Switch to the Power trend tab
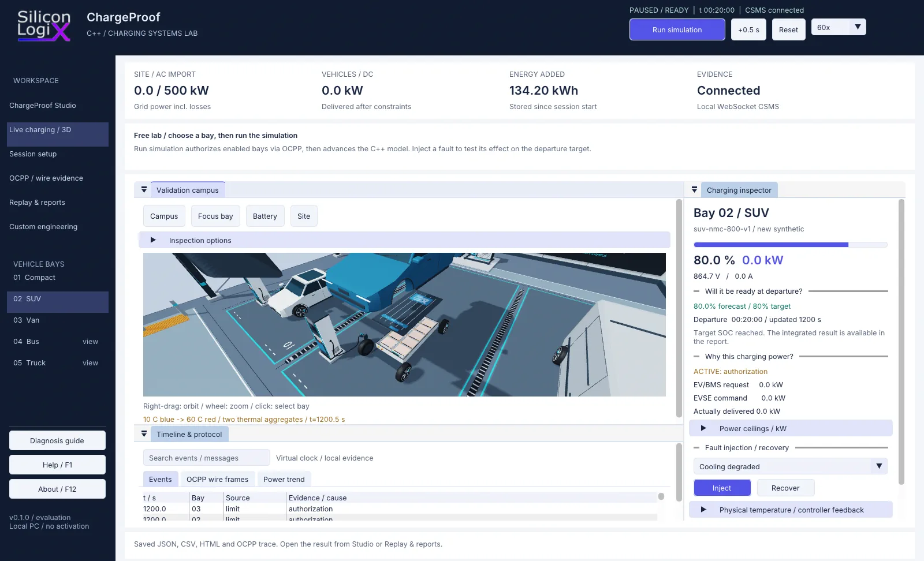 pos(284,480)
